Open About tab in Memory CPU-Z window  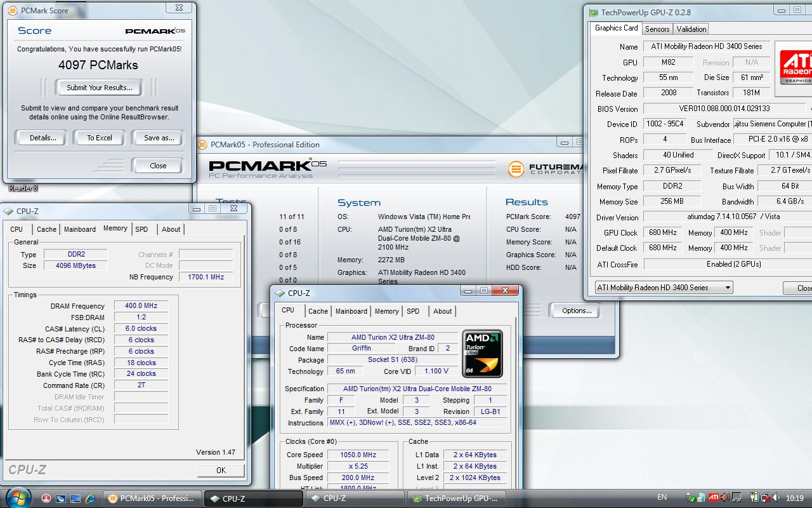tap(171, 229)
